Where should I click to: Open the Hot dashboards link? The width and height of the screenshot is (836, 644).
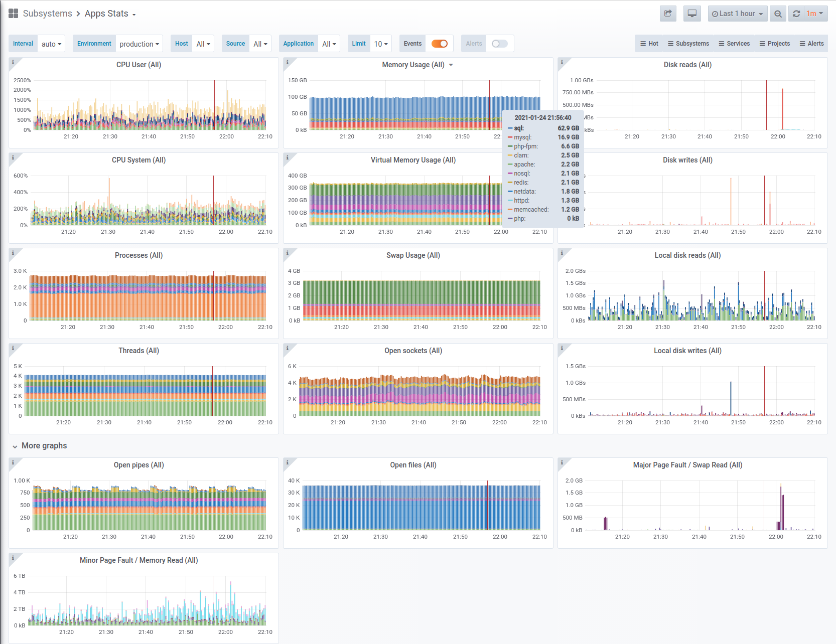click(x=649, y=44)
